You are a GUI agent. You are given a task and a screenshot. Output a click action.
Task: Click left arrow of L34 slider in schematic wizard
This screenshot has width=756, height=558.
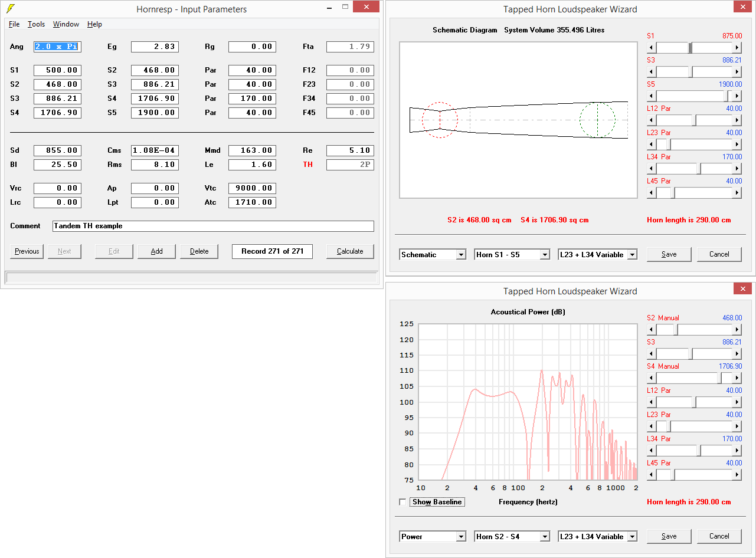click(x=652, y=169)
